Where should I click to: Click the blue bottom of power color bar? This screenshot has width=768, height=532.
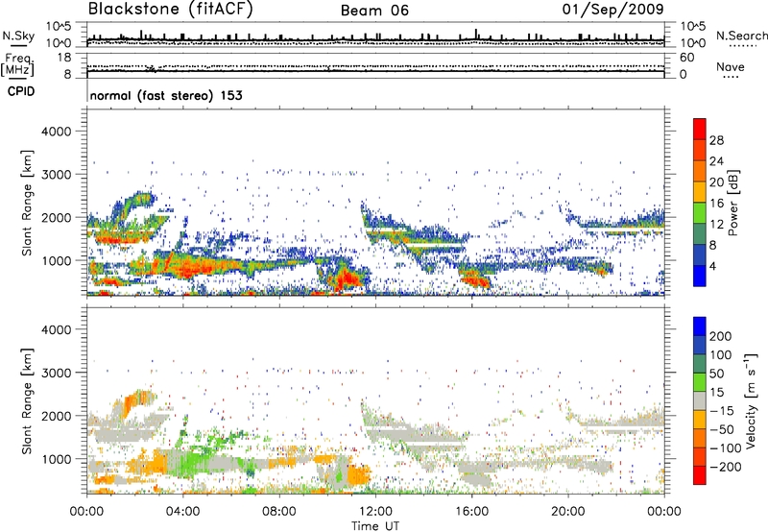700,276
